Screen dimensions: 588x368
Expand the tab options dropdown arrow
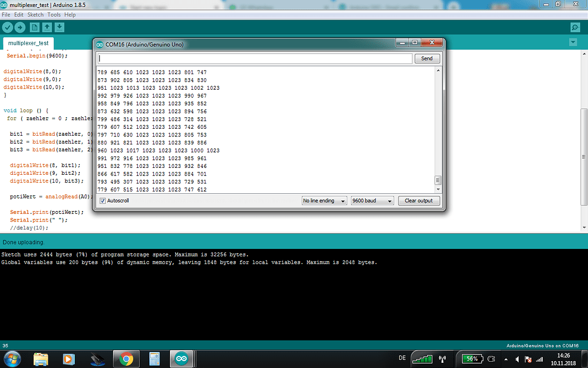(x=573, y=42)
